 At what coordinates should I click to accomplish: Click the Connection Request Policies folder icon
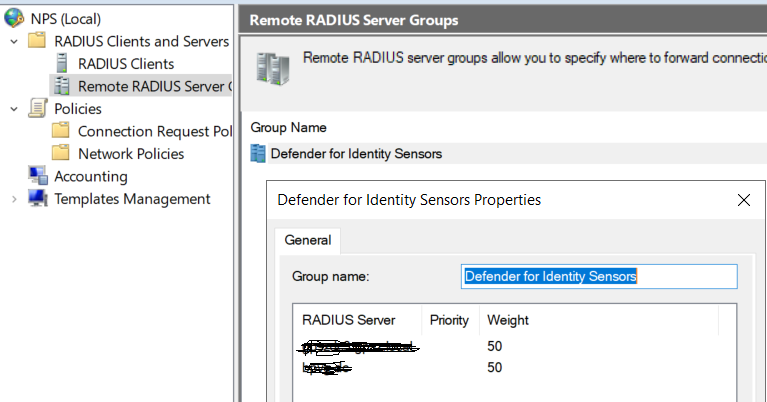61,131
